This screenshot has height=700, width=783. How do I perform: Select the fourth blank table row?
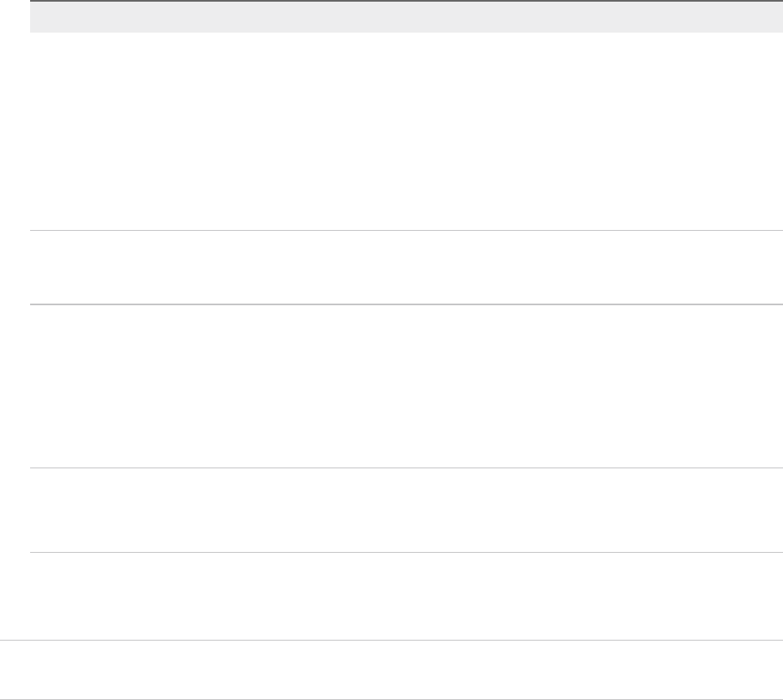pos(400,509)
